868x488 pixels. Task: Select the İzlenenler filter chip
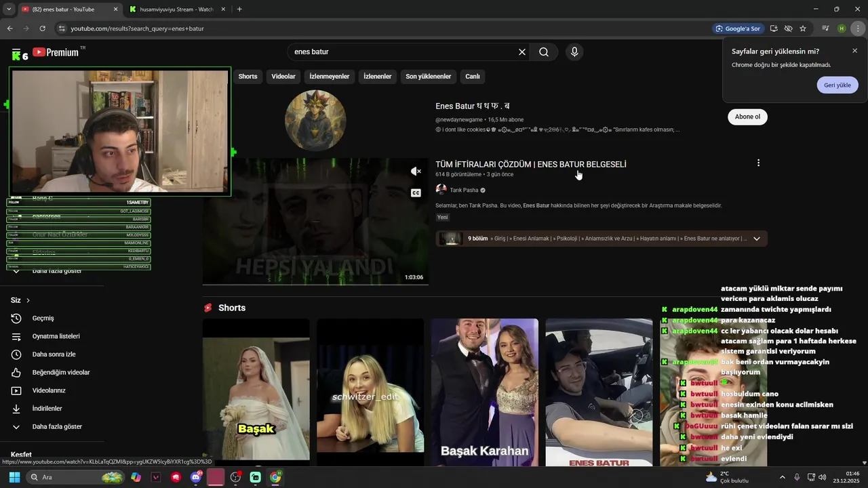point(378,77)
